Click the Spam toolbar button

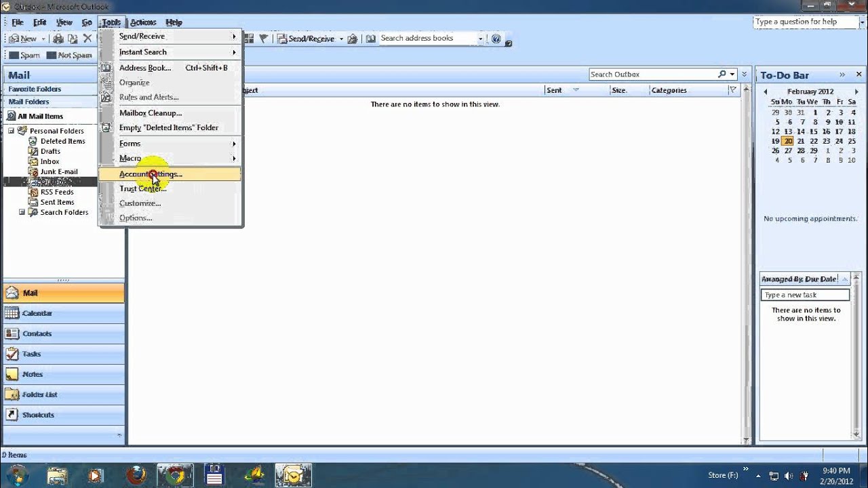coord(24,55)
